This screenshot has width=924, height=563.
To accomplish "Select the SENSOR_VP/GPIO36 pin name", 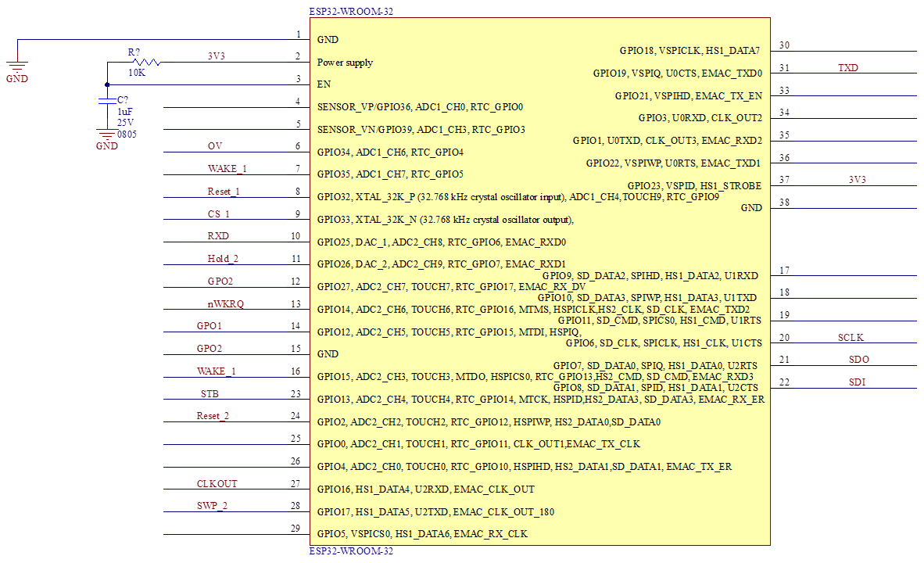I will click(420, 107).
